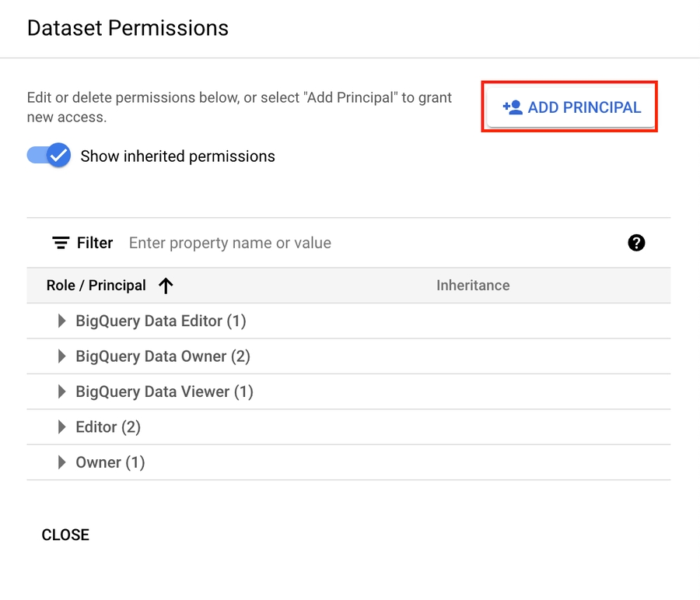The height and width of the screenshot is (600, 700).
Task: Click the ADD PRINCIPAL button
Action: tap(572, 107)
